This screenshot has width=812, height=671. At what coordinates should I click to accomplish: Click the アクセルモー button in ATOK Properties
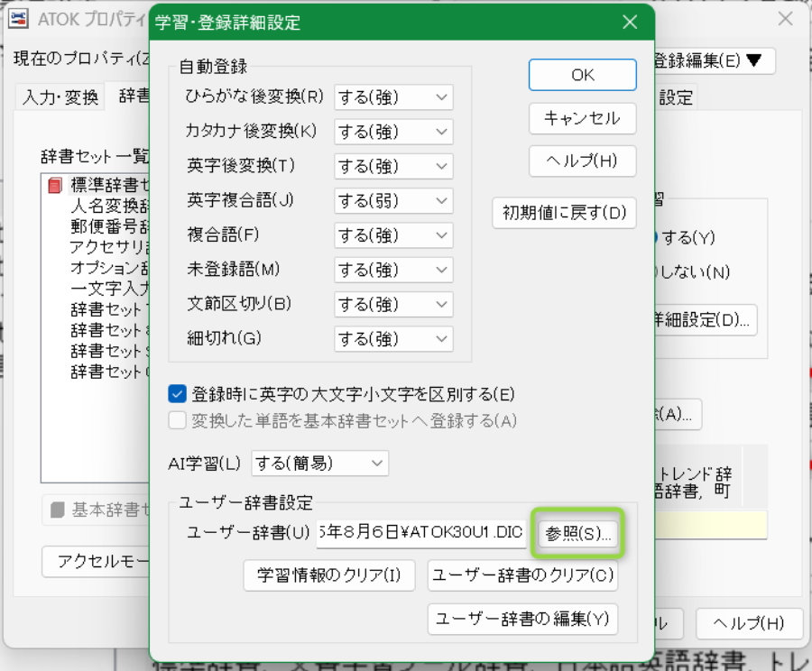point(96,562)
